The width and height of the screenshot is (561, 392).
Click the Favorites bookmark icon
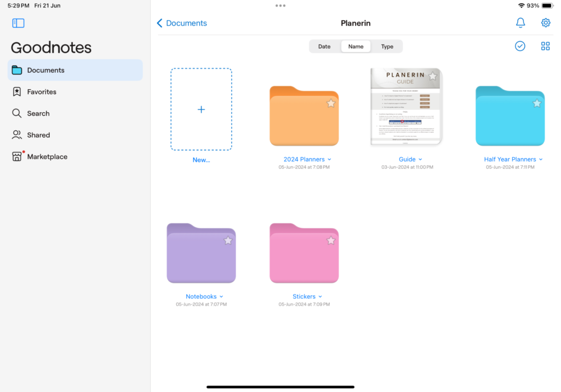[x=17, y=92]
